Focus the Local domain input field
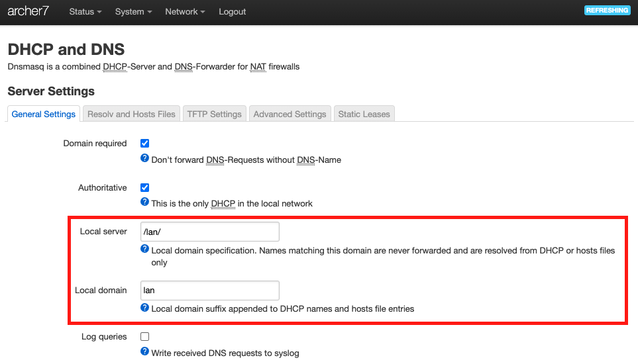Image resolution: width=638 pixels, height=364 pixels. 210,291
